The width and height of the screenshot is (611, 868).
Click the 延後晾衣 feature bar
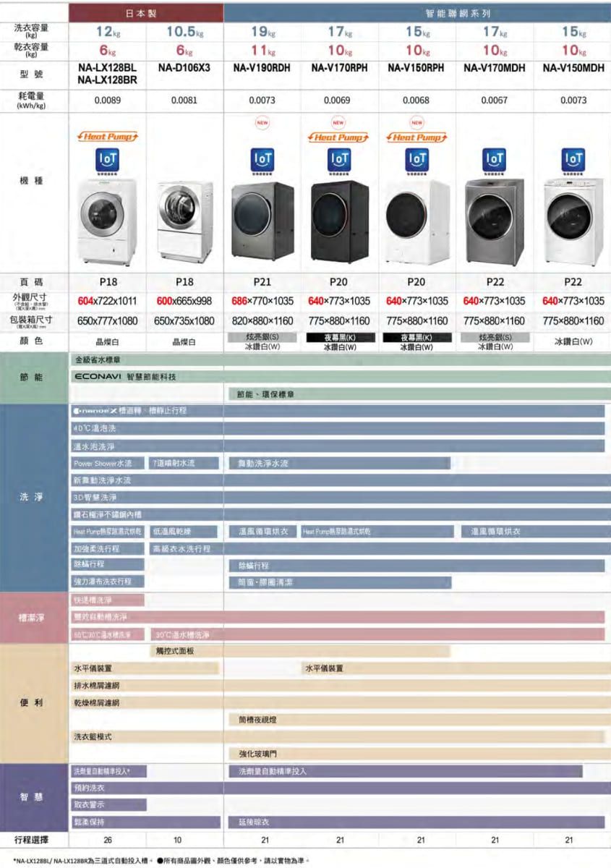click(x=416, y=822)
